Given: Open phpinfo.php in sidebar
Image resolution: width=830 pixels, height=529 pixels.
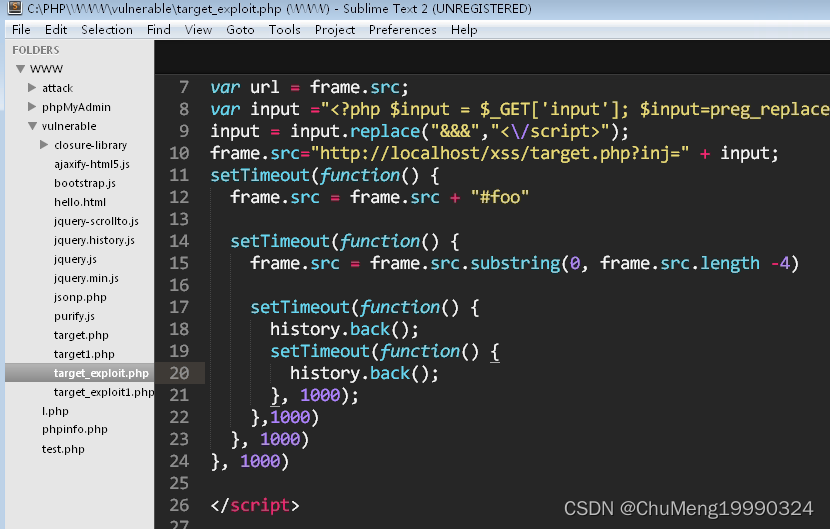Looking at the screenshot, I should [x=75, y=429].
